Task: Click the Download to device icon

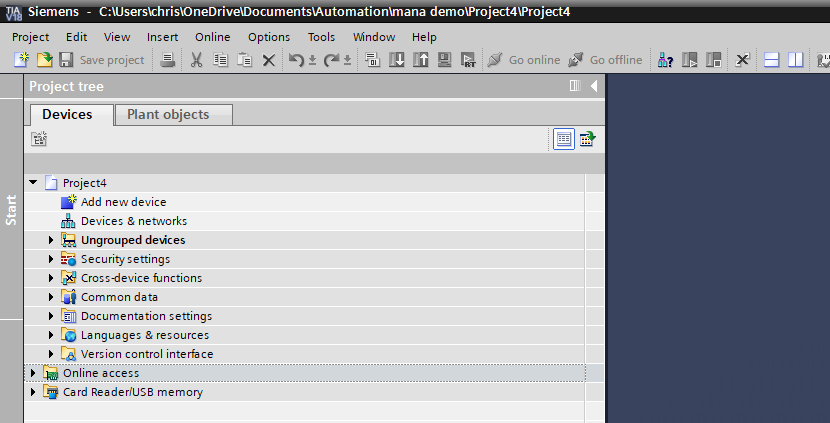Action: (396, 60)
